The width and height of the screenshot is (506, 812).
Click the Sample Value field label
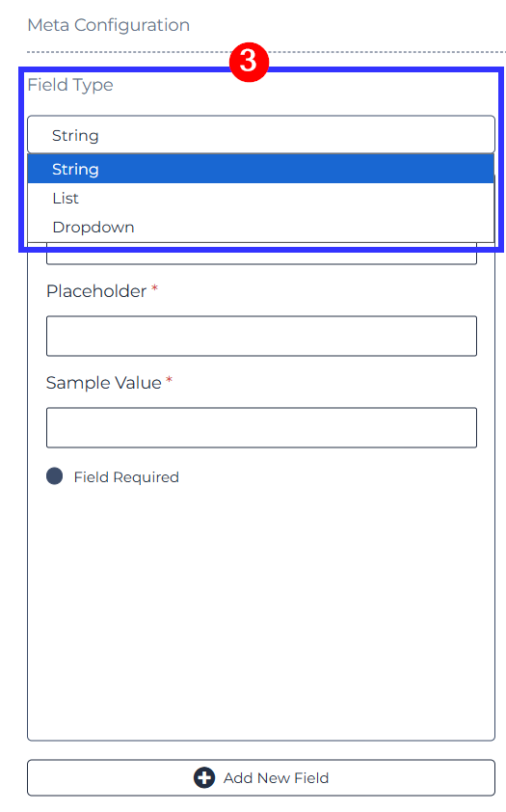[x=103, y=383]
